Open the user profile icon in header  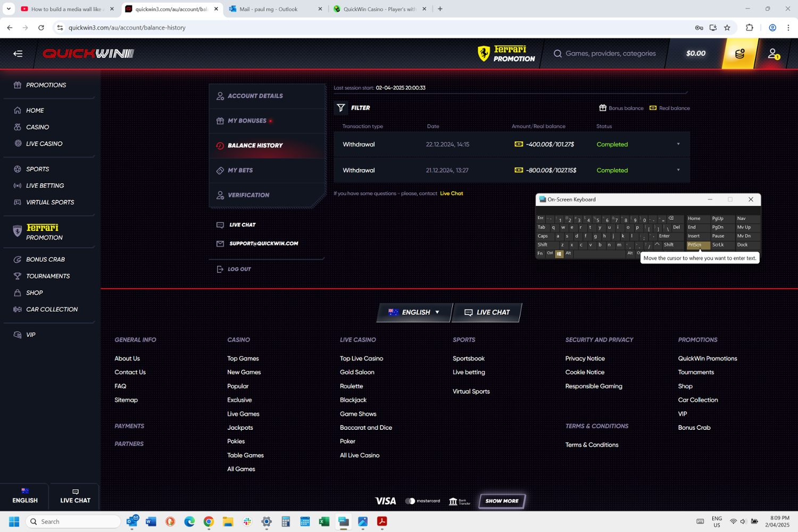(x=772, y=53)
